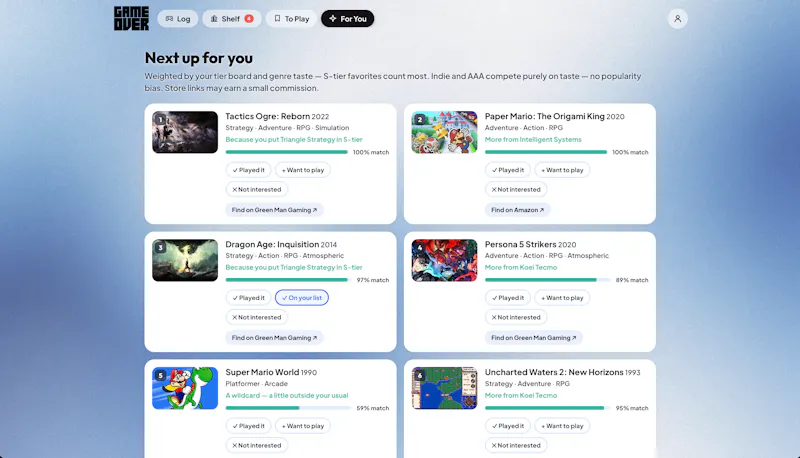Switch to the Log tab

pyautogui.click(x=178, y=19)
